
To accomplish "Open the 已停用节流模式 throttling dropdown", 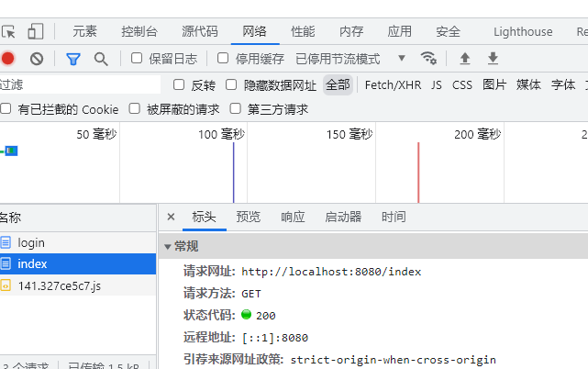I will pyautogui.click(x=350, y=59).
